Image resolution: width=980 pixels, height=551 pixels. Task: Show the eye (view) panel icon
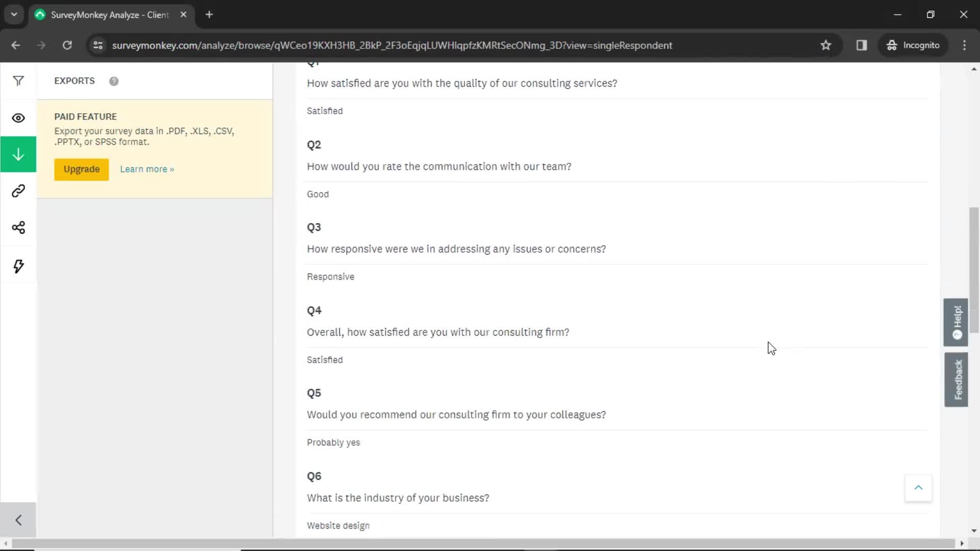(18, 118)
